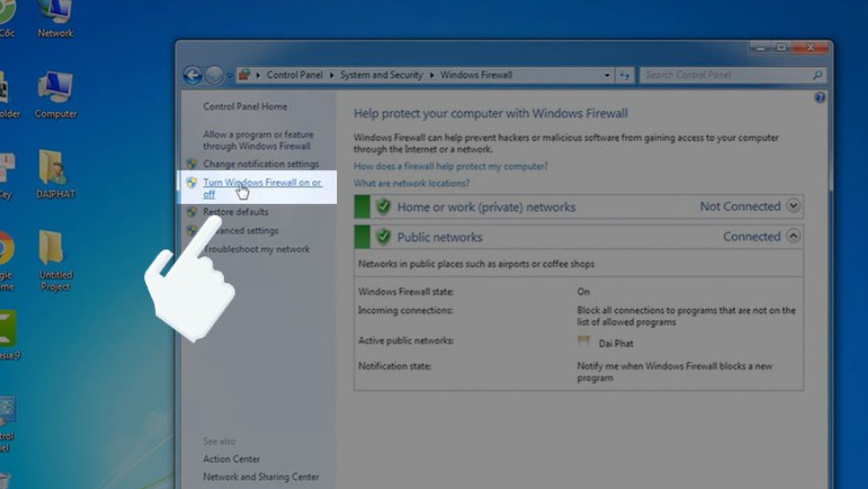The height and width of the screenshot is (489, 868).
Task: Select Control Panel in the address breadcrumb
Action: 295,76
